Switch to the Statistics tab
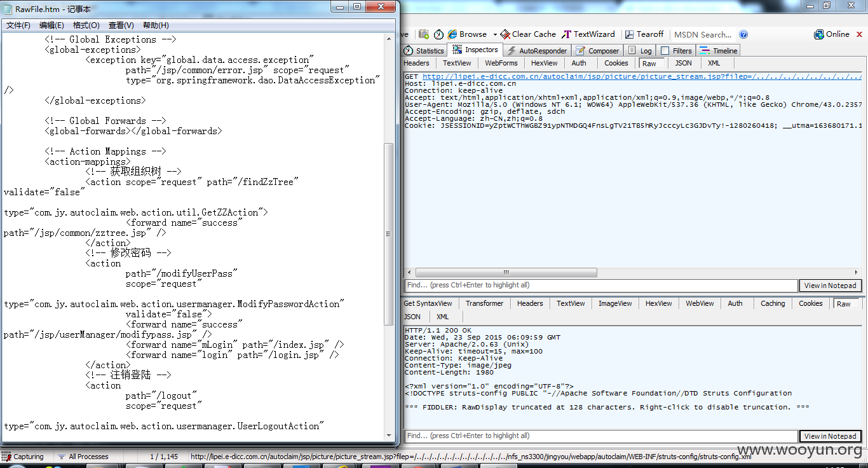868x468 pixels. [x=424, y=51]
